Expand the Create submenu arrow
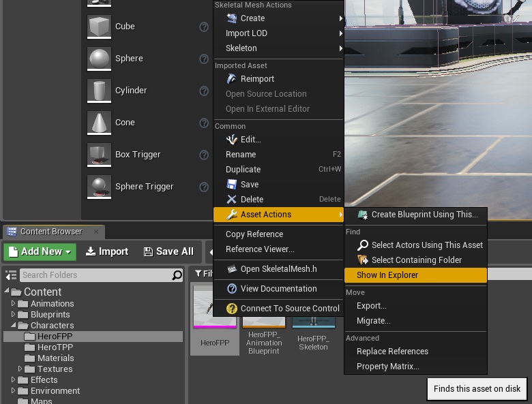The image size is (532, 404). 340,18
